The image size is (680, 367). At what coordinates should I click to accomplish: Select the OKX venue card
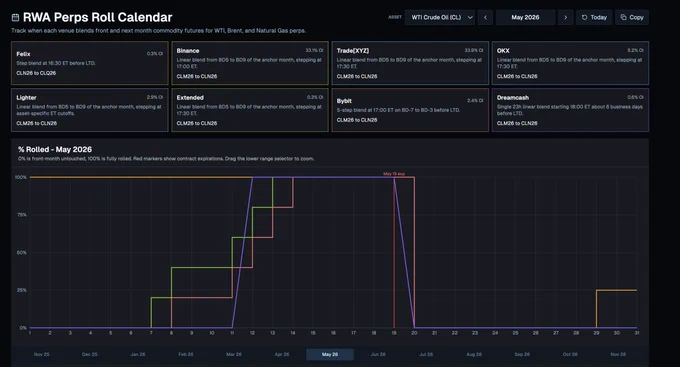pos(570,63)
